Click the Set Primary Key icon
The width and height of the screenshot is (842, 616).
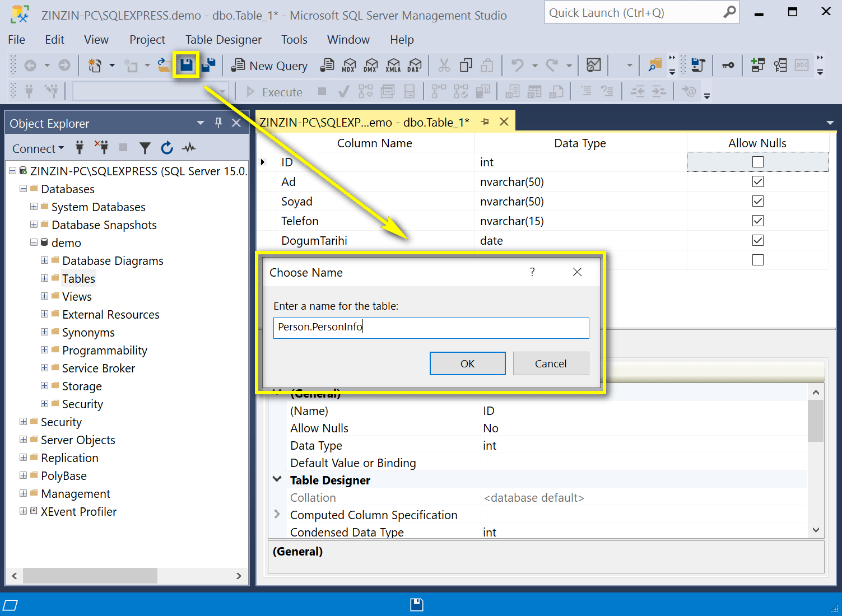coord(728,66)
